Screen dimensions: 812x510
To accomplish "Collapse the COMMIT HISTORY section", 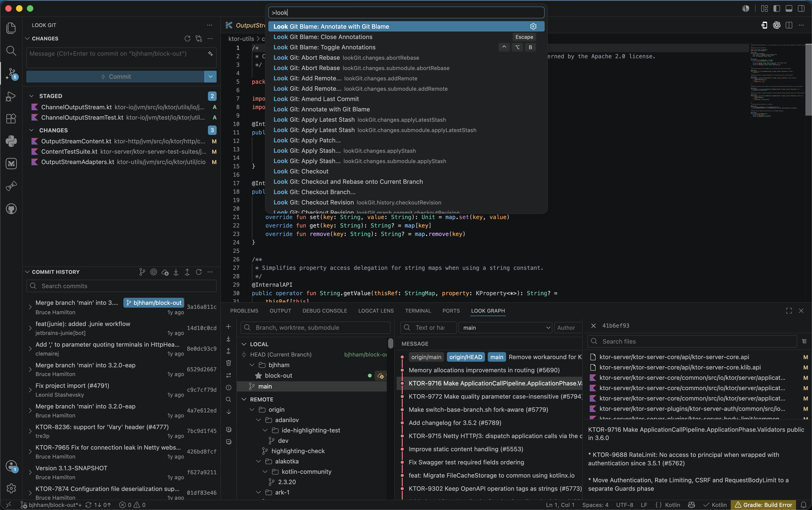I will [x=27, y=272].
